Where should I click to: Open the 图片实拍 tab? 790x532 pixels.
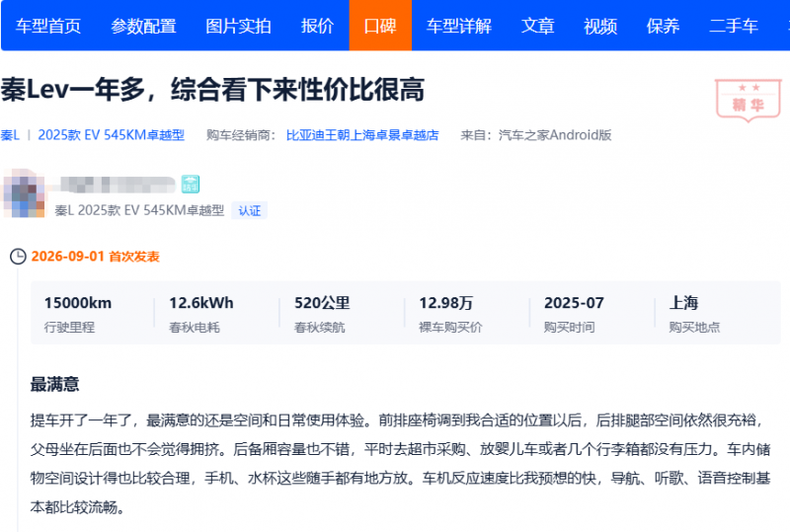click(x=238, y=26)
